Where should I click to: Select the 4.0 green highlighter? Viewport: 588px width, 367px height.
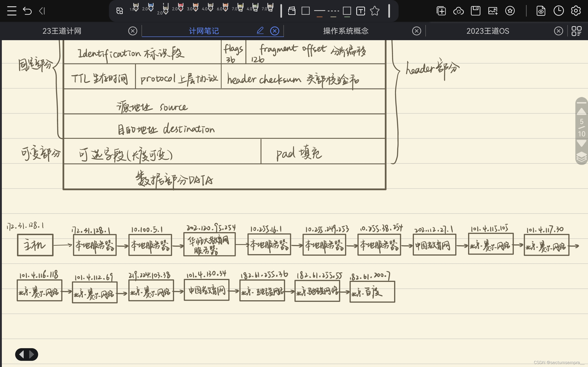point(255,8)
